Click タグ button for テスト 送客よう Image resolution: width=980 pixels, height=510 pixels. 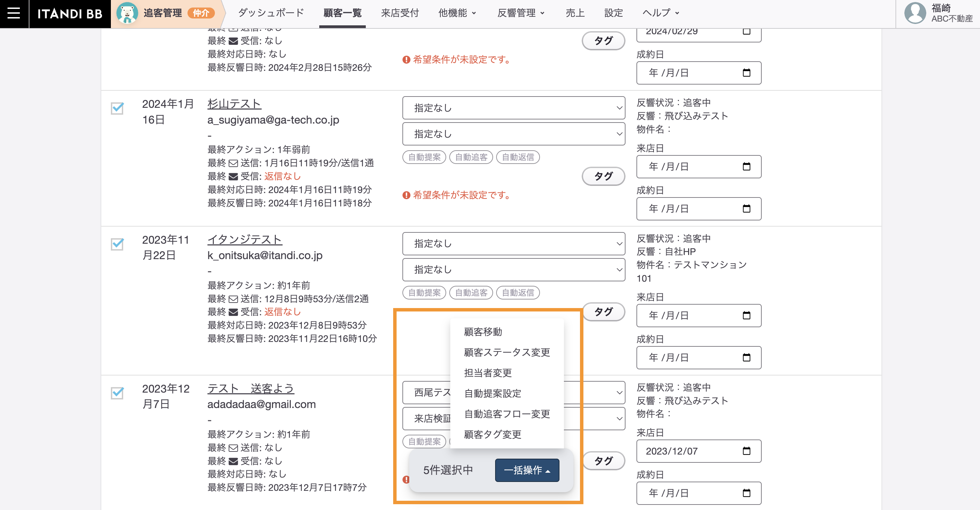[x=603, y=461]
